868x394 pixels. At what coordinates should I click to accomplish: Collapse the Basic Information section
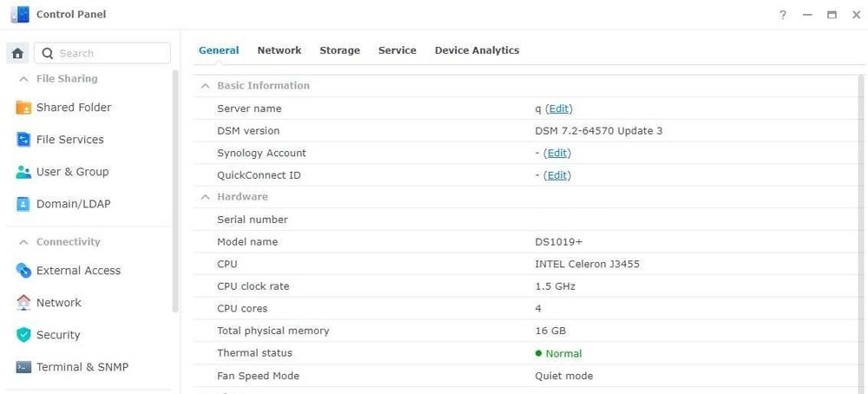[x=206, y=86]
